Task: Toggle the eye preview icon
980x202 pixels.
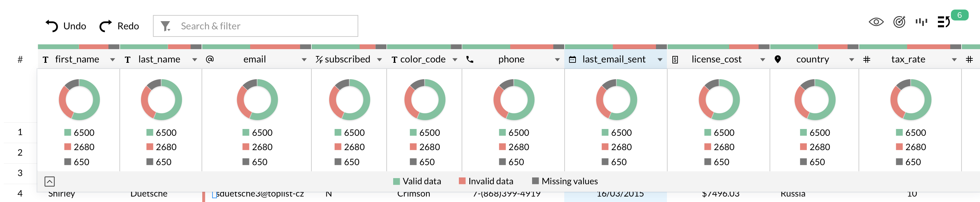Action: pyautogui.click(x=876, y=22)
